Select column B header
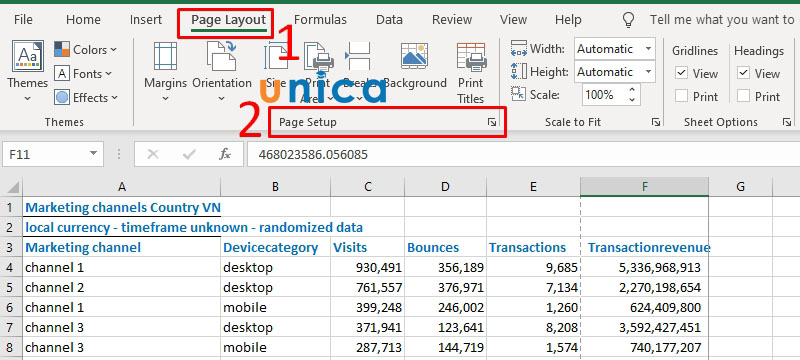Image resolution: width=800 pixels, height=360 pixels. click(x=275, y=187)
